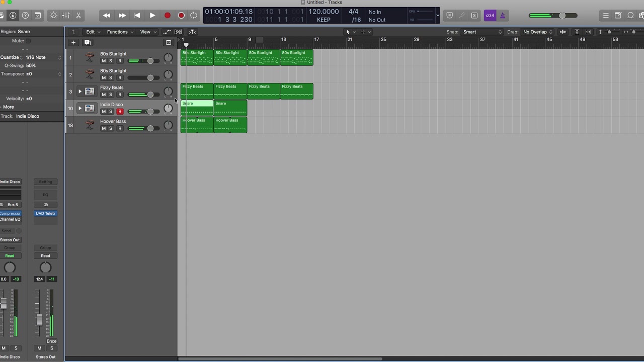Image resolution: width=644 pixels, height=362 pixels.
Task: Toggle the Count-in 1234 button
Action: tap(490, 16)
